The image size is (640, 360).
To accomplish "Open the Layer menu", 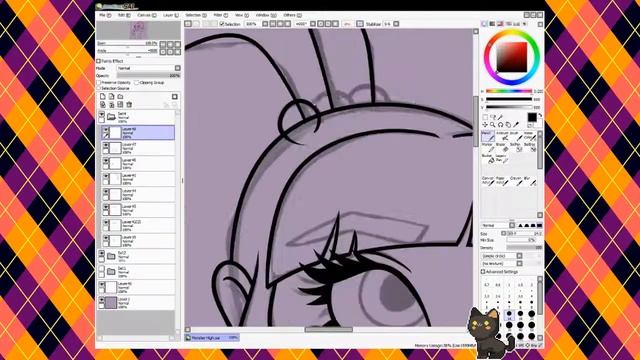I will [x=171, y=15].
